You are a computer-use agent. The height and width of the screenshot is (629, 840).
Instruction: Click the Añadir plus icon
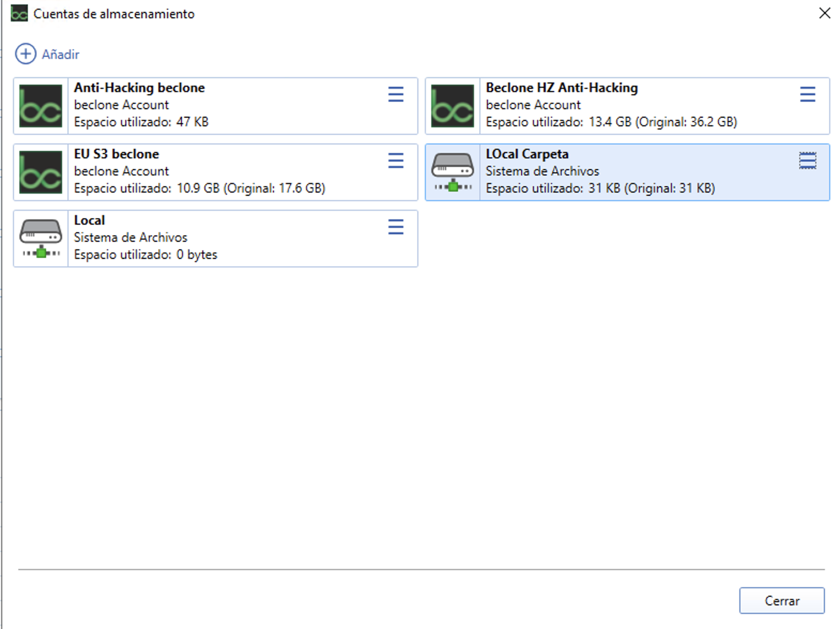[25, 54]
